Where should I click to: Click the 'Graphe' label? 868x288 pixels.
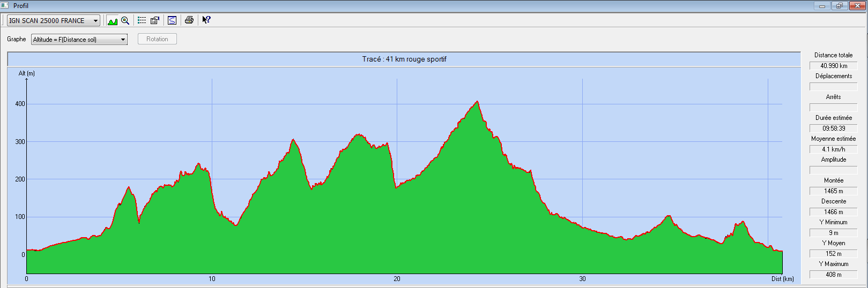17,39
